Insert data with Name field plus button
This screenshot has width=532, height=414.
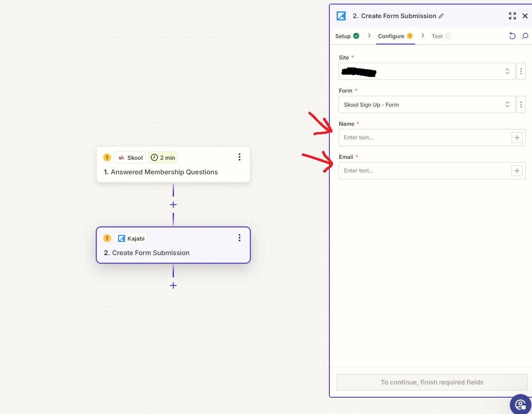[x=517, y=138]
